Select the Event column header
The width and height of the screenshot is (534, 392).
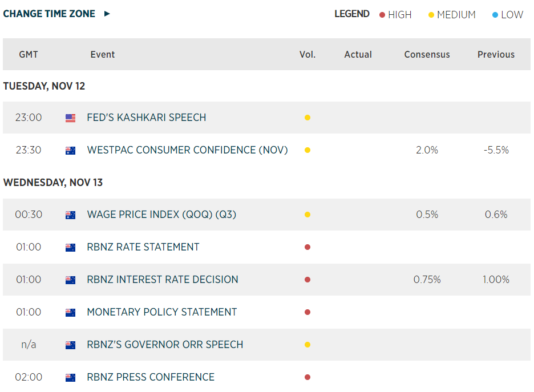(103, 55)
